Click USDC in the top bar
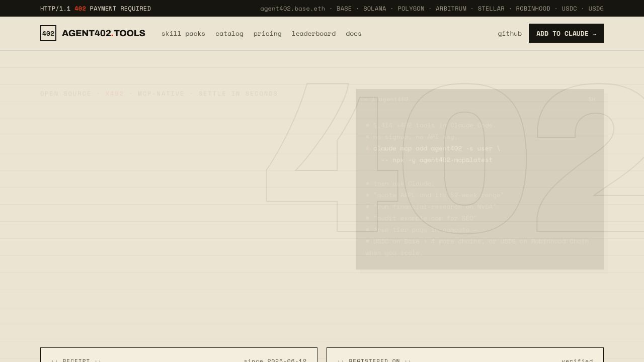Viewport: 644px width, 362px height. tap(570, 9)
